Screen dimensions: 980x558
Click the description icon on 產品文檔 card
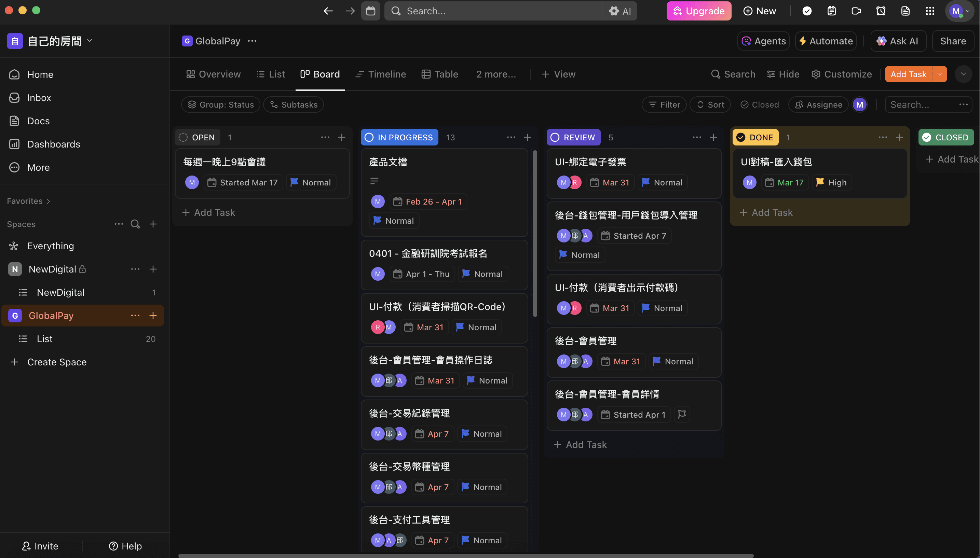point(374,181)
